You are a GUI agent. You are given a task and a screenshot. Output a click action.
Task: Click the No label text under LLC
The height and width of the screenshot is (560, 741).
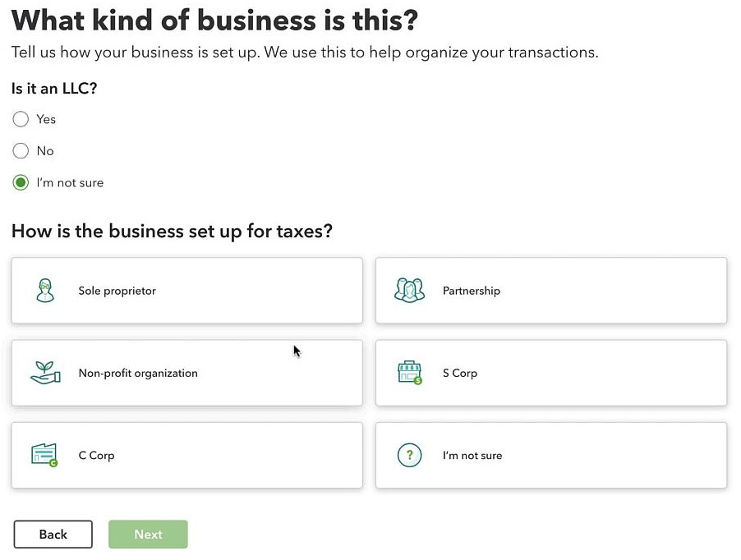(45, 150)
